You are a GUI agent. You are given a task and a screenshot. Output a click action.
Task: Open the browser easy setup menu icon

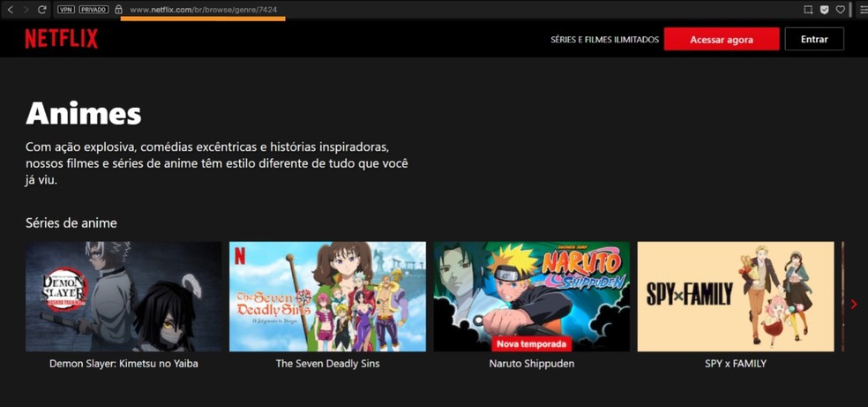click(x=864, y=10)
